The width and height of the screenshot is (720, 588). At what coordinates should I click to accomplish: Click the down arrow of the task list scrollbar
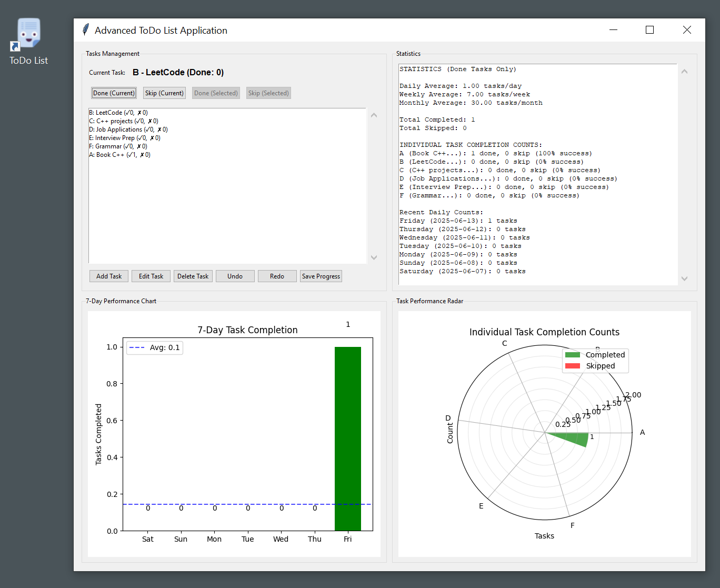click(374, 258)
